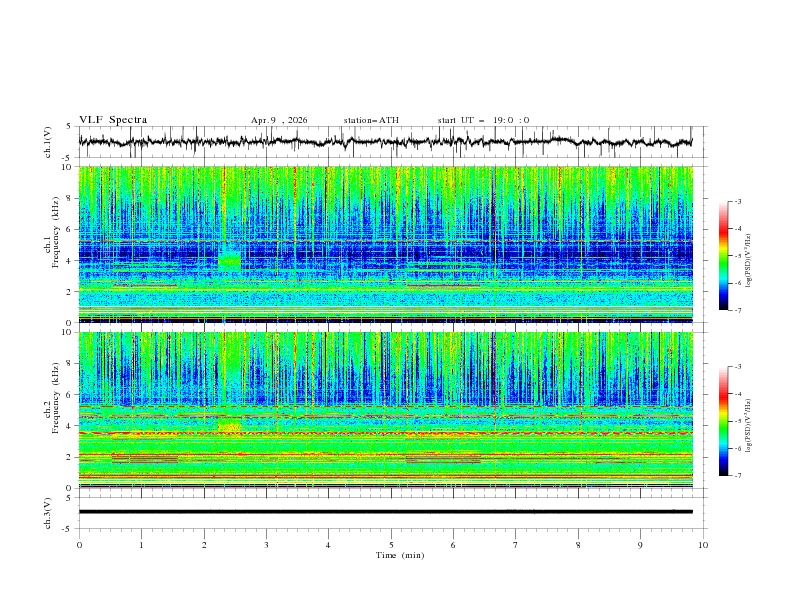Click the ch.1 'Frequency (kHz)' axis label
Viewport: 792px width, 612px height.
55,233
